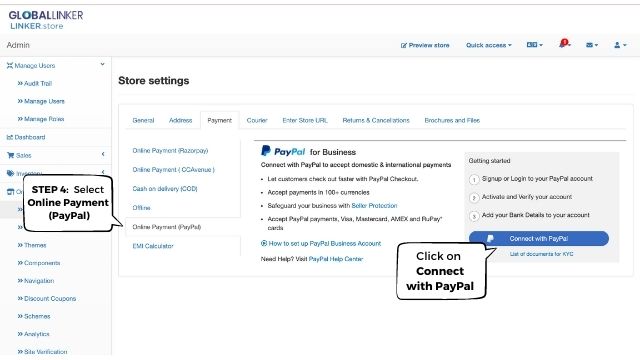The image size is (640, 360).
Task: Open Navigation in sidebar
Action: tap(36, 281)
